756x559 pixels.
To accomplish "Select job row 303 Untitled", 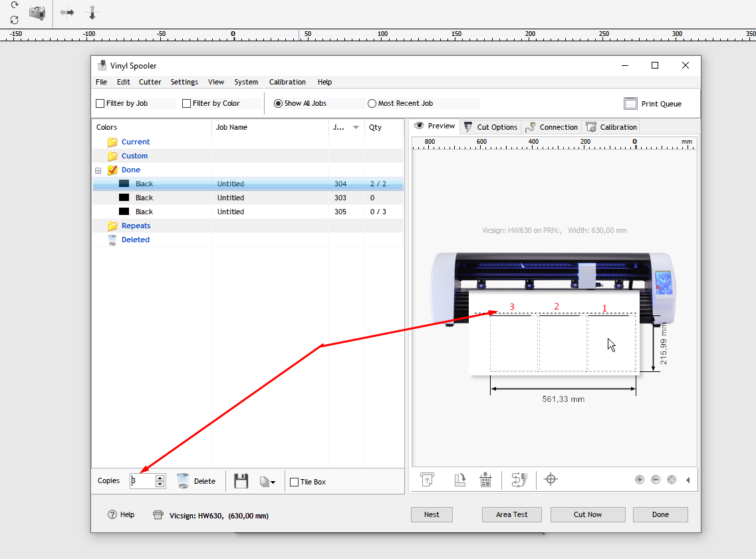I will click(x=248, y=198).
